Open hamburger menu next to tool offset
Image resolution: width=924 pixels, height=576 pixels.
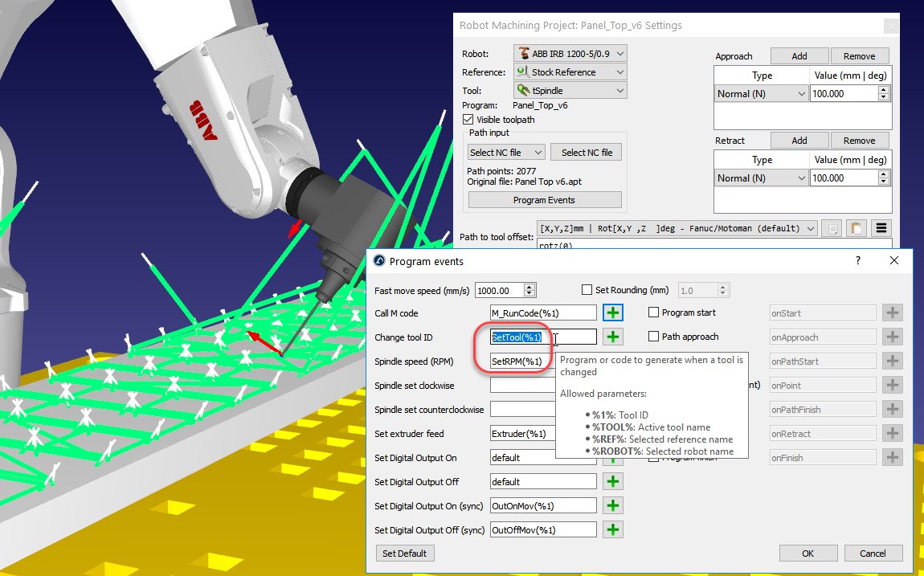click(x=881, y=229)
